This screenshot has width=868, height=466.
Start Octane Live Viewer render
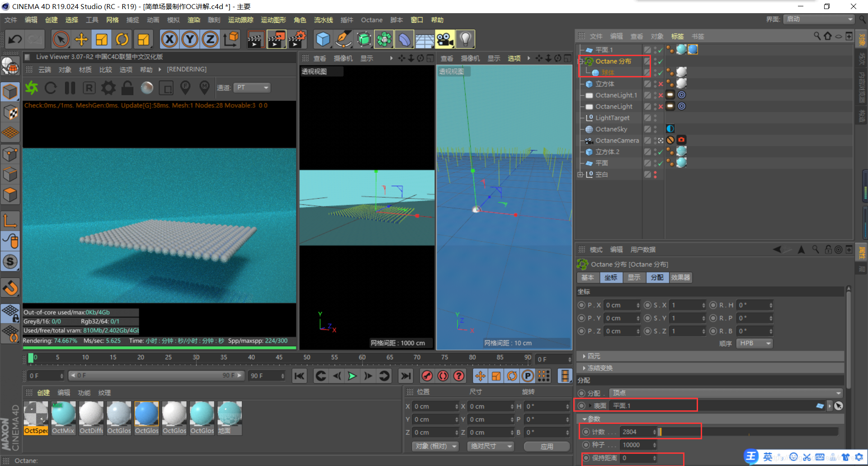[x=32, y=88]
